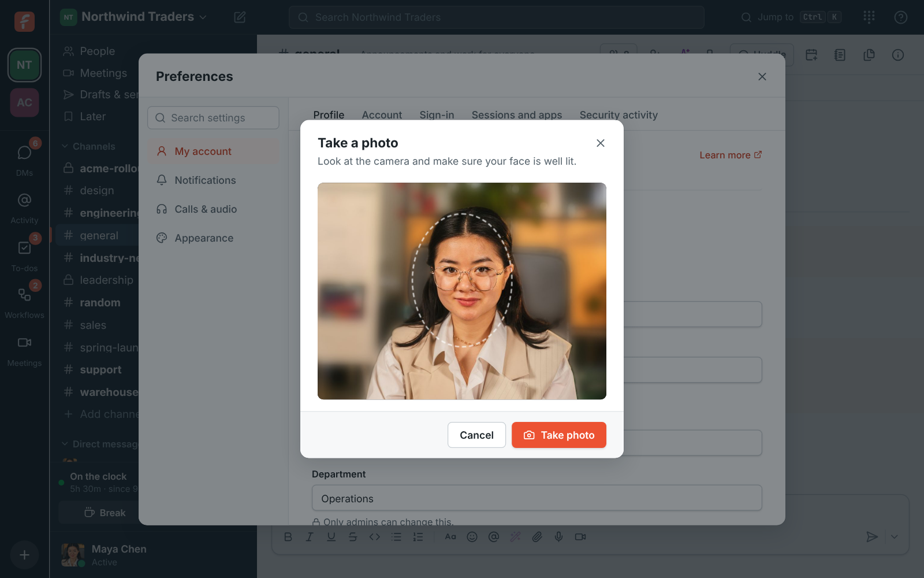Open the help question mark icon
Screen dimensions: 924x578
(901, 17)
